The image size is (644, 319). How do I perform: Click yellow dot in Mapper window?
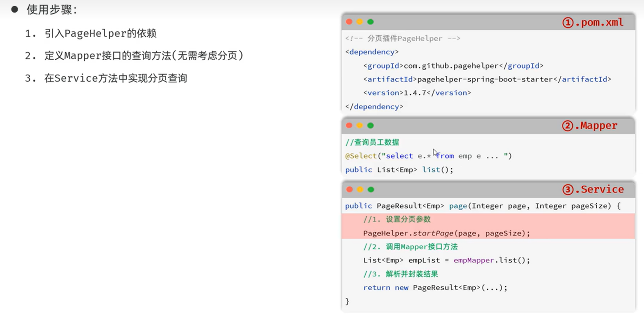[360, 126]
